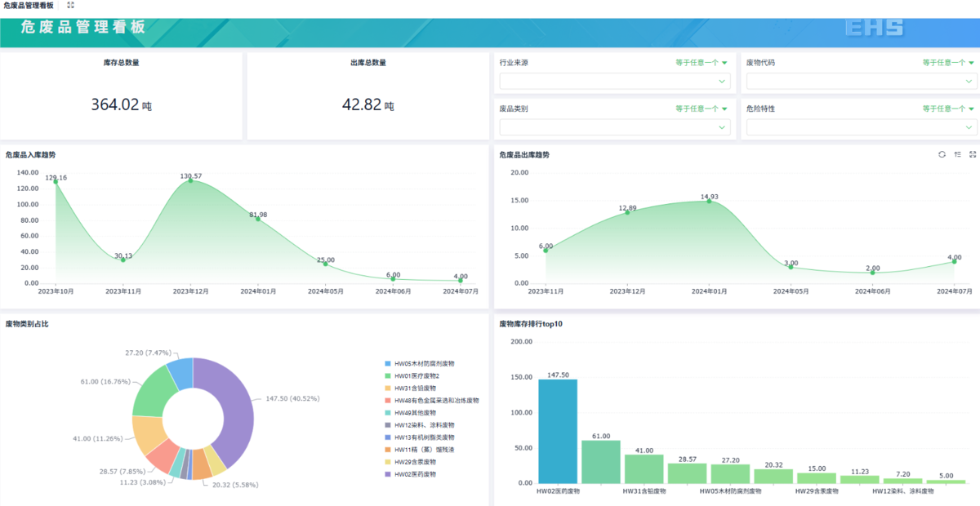The image size is (980, 506).
Task: Click the 11.23 bar in top10 chart
Action: (x=860, y=479)
